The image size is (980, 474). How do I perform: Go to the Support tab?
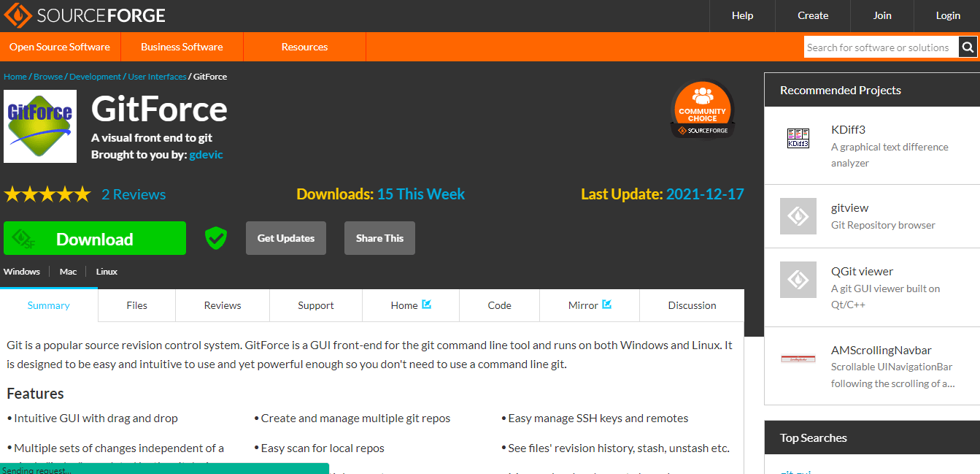316,305
